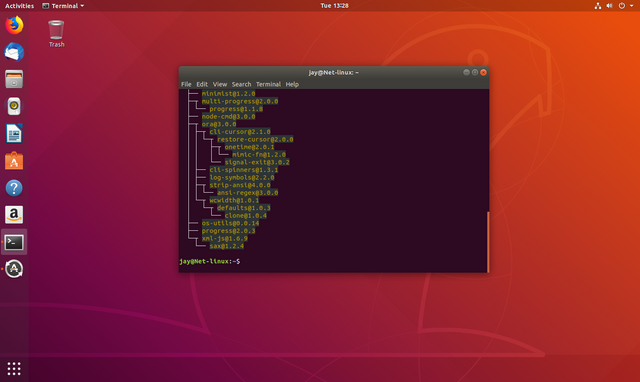
Task: Open the Amazon launcher in dock
Action: tap(14, 215)
